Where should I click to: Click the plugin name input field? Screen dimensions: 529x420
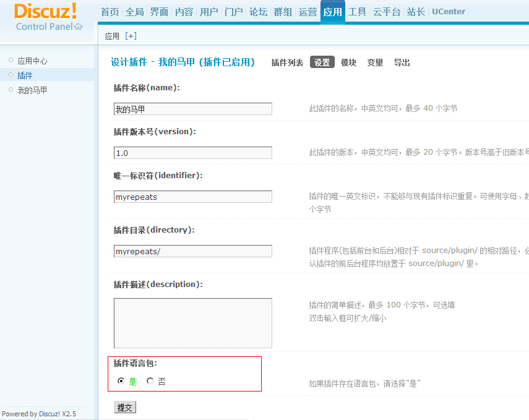pos(192,109)
